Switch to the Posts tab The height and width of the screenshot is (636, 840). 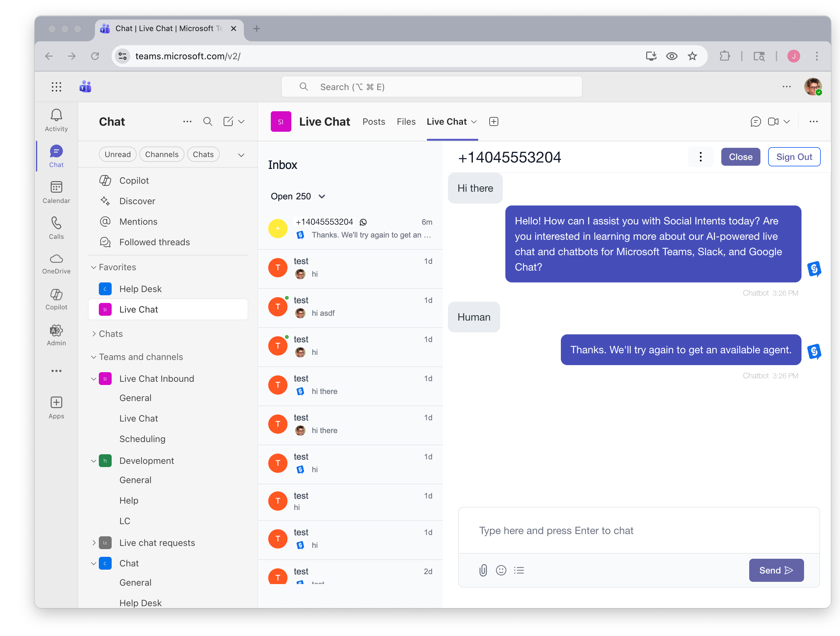pos(373,121)
